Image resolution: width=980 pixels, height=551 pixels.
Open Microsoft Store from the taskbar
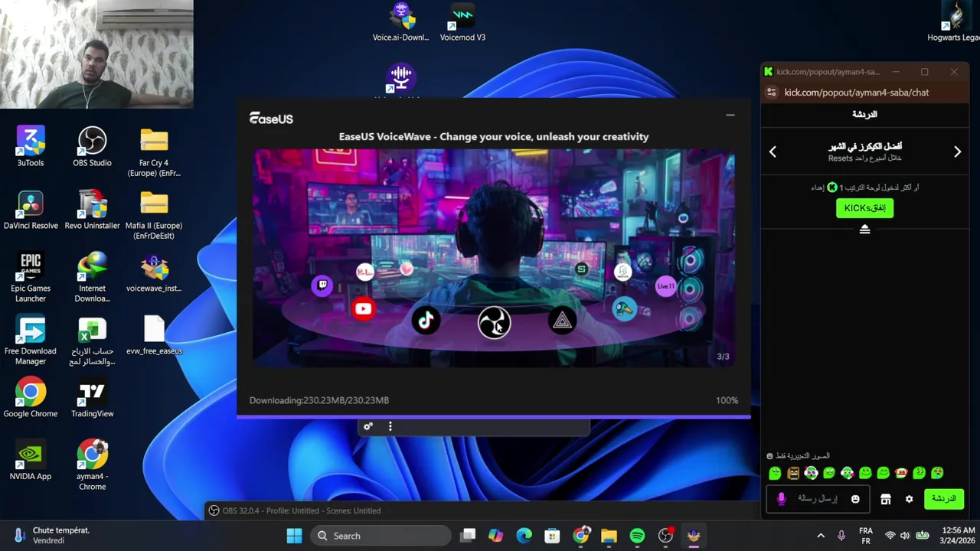(552, 536)
